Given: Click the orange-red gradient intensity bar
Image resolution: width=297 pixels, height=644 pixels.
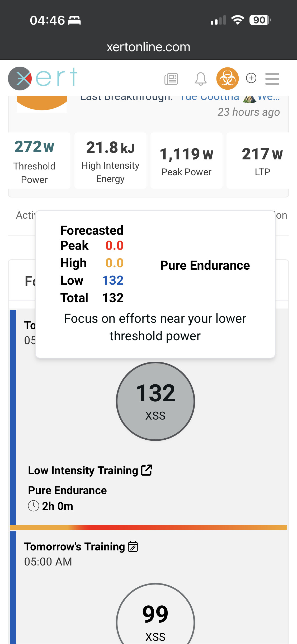Looking at the screenshot, I should (148, 527).
